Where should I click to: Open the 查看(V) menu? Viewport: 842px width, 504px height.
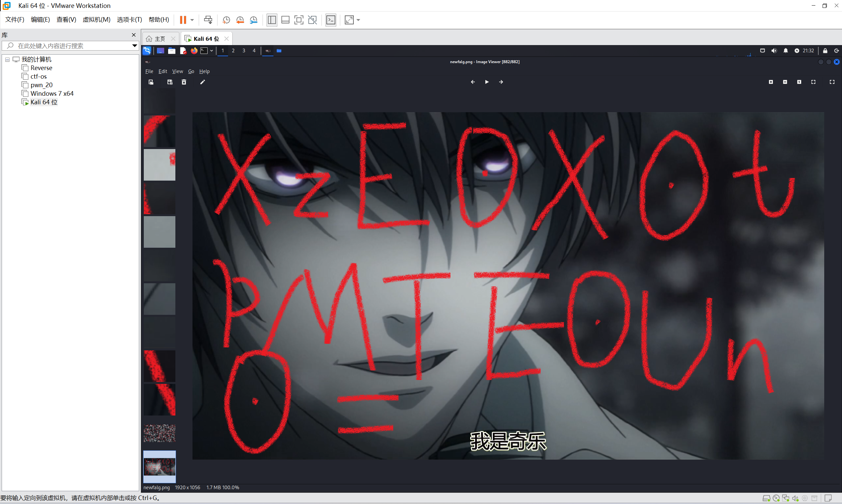[x=66, y=19]
